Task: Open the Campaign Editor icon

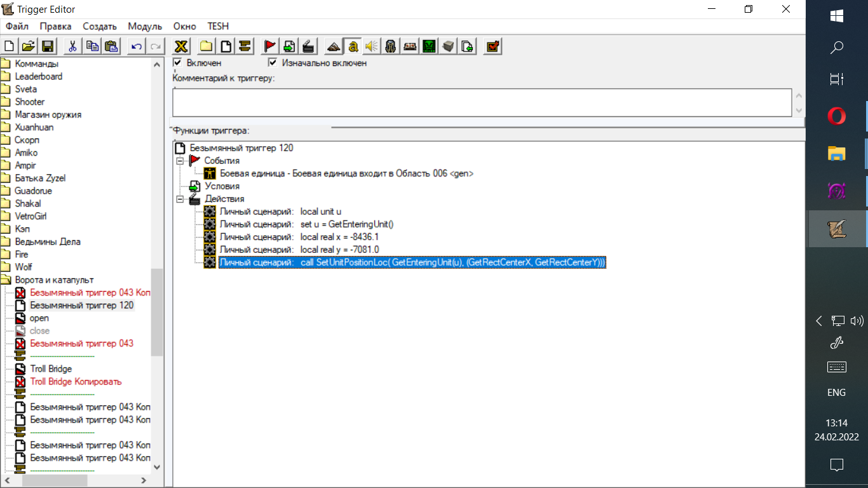Action: pos(410,46)
